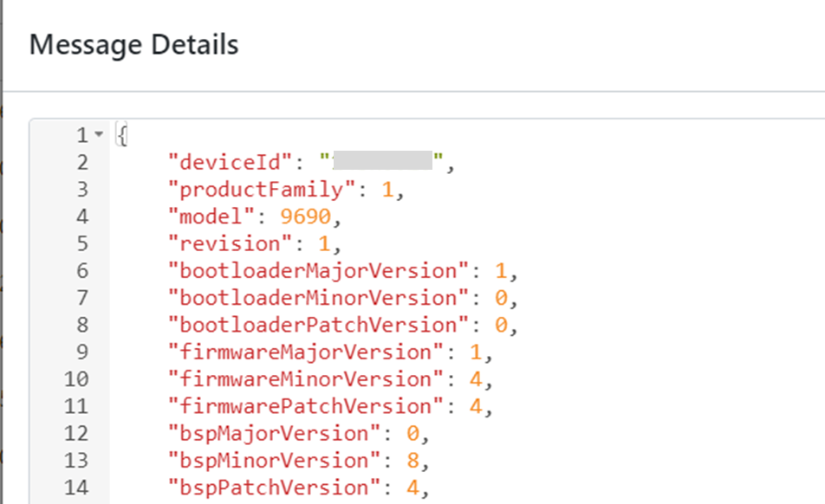This screenshot has width=825, height=504.
Task: Click the opening curly brace on line 1
Action: [122, 135]
